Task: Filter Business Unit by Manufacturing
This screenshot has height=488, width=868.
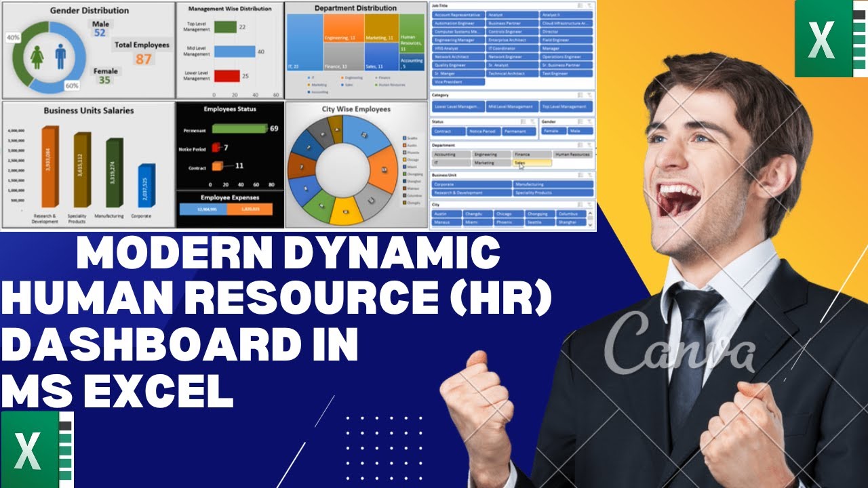Action: click(553, 184)
